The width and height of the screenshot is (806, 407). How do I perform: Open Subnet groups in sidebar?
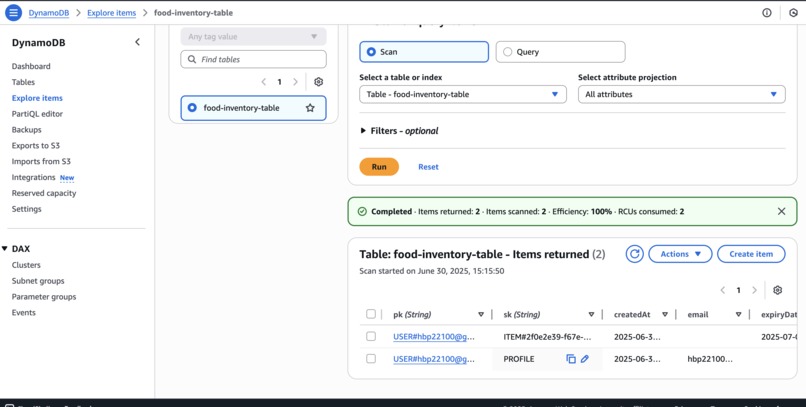click(38, 281)
